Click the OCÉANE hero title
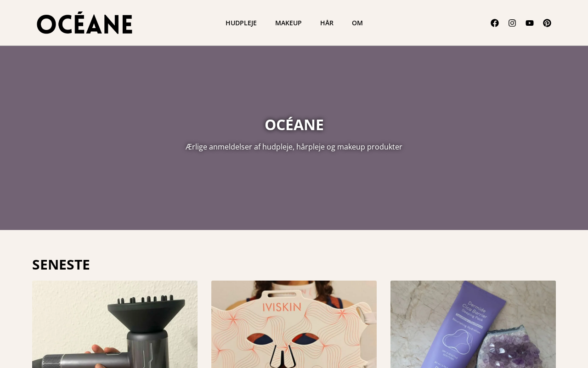The height and width of the screenshot is (368, 588). pos(294,125)
